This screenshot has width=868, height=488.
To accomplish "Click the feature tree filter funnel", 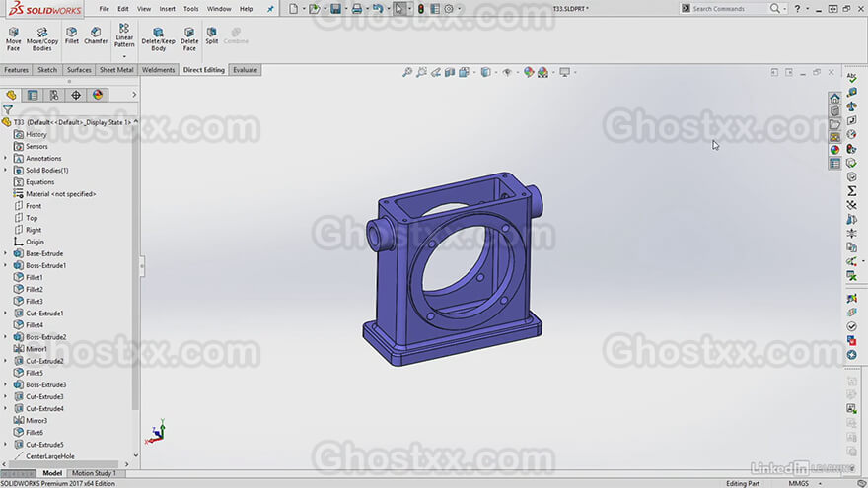I will pyautogui.click(x=8, y=109).
